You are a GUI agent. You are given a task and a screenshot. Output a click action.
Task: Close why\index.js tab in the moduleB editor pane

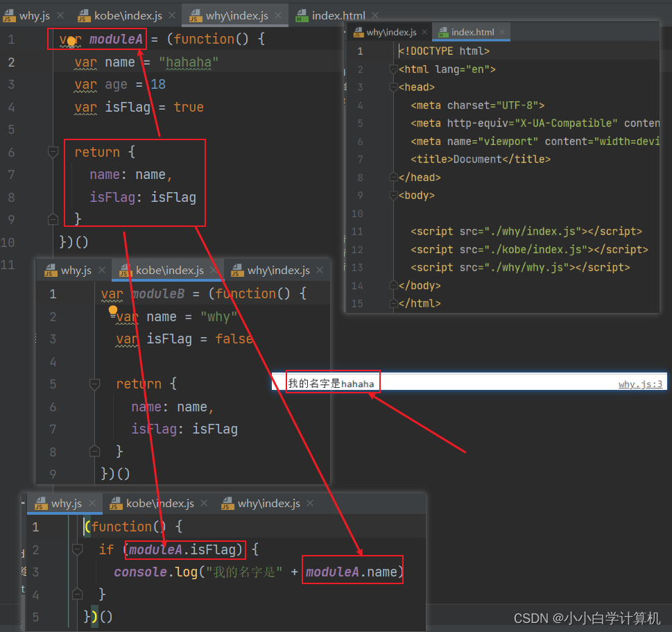click(x=320, y=270)
